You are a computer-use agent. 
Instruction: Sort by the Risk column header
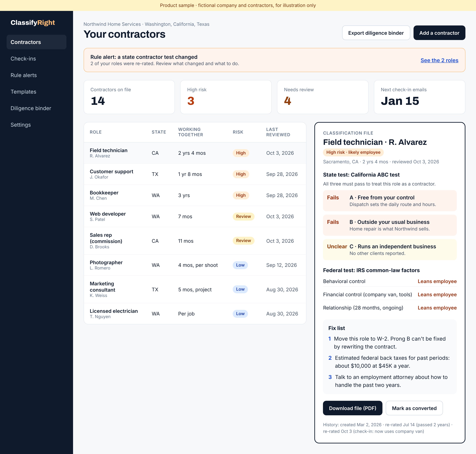(238, 132)
